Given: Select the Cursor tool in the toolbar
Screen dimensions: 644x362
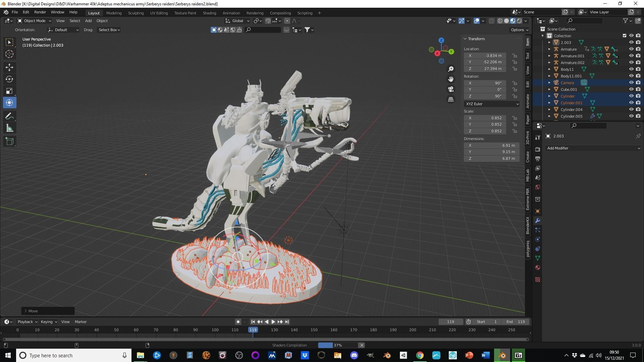Looking at the screenshot, I should click(x=9, y=54).
